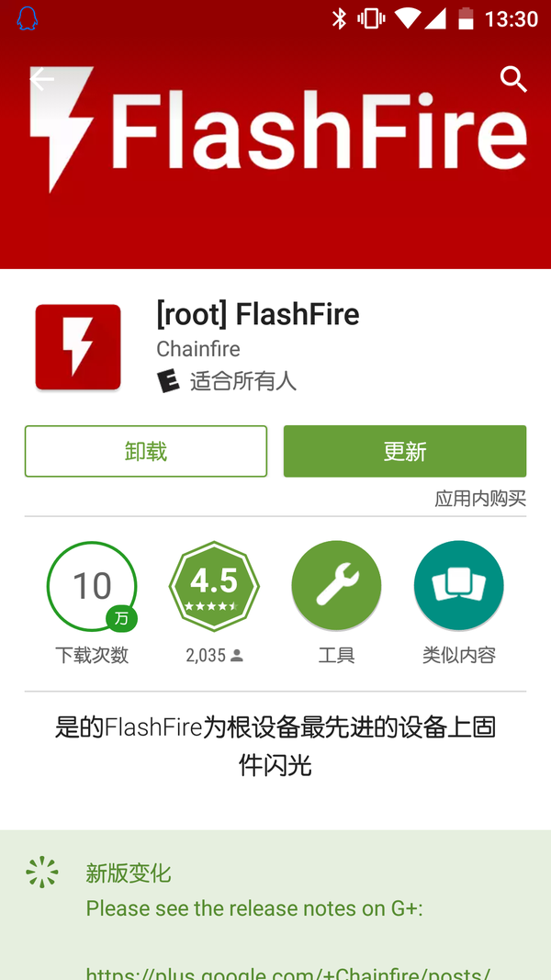Tap the 2,035 reviewers count
Viewport: 551px width, 980px height.
(214, 655)
